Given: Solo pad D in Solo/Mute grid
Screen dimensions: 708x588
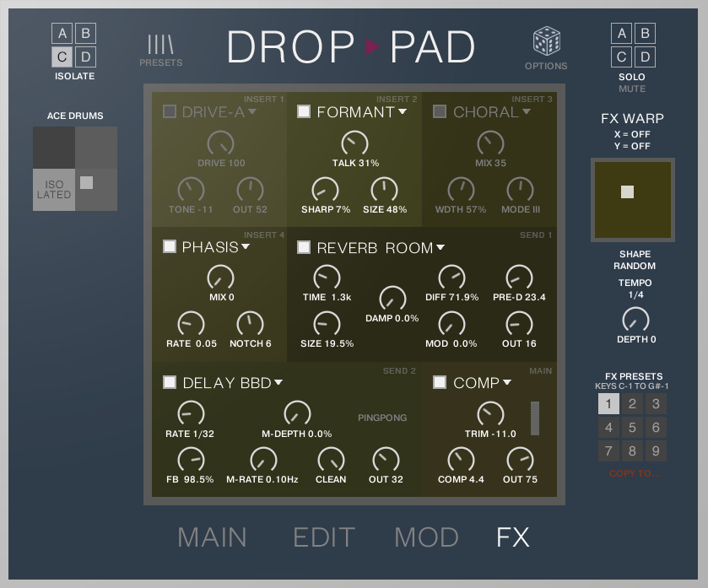Looking at the screenshot, I should (645, 57).
